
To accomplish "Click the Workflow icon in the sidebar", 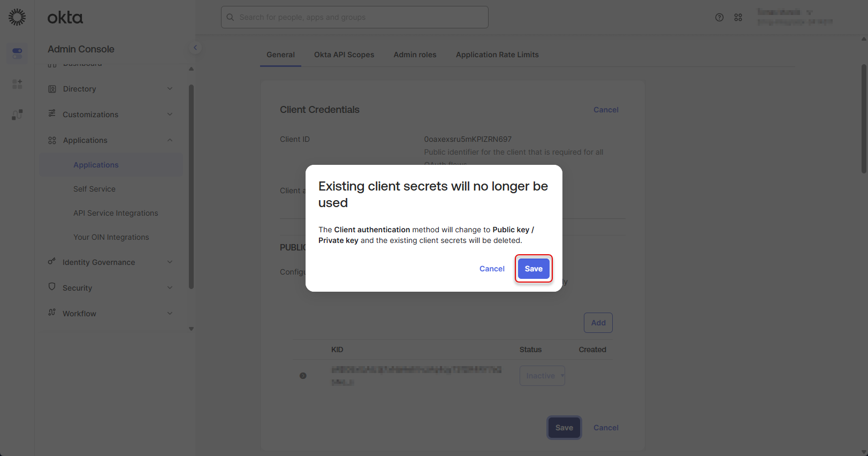I will (52, 313).
